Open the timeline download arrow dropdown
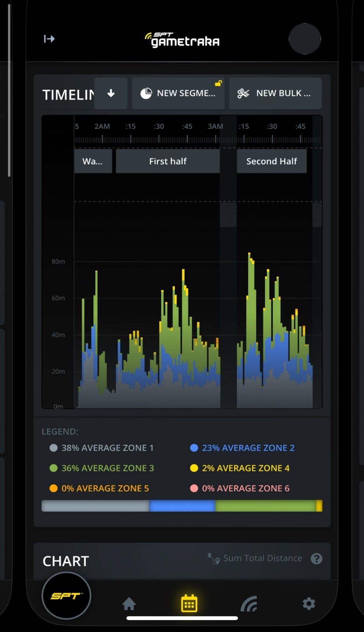This screenshot has width=364, height=632. pos(111,93)
